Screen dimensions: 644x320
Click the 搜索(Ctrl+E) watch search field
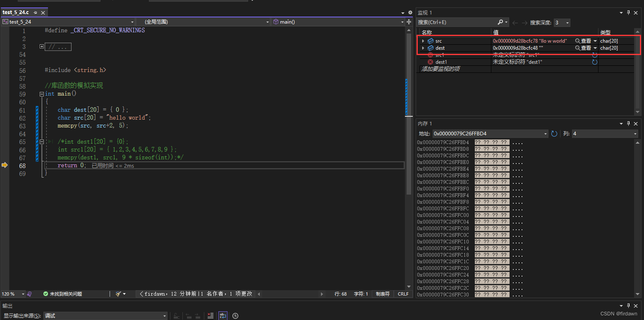[x=457, y=22]
